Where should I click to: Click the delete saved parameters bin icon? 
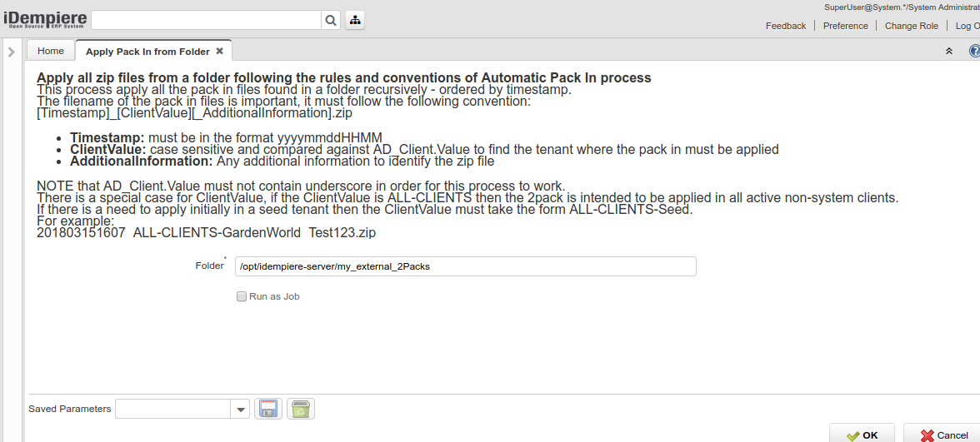301,409
